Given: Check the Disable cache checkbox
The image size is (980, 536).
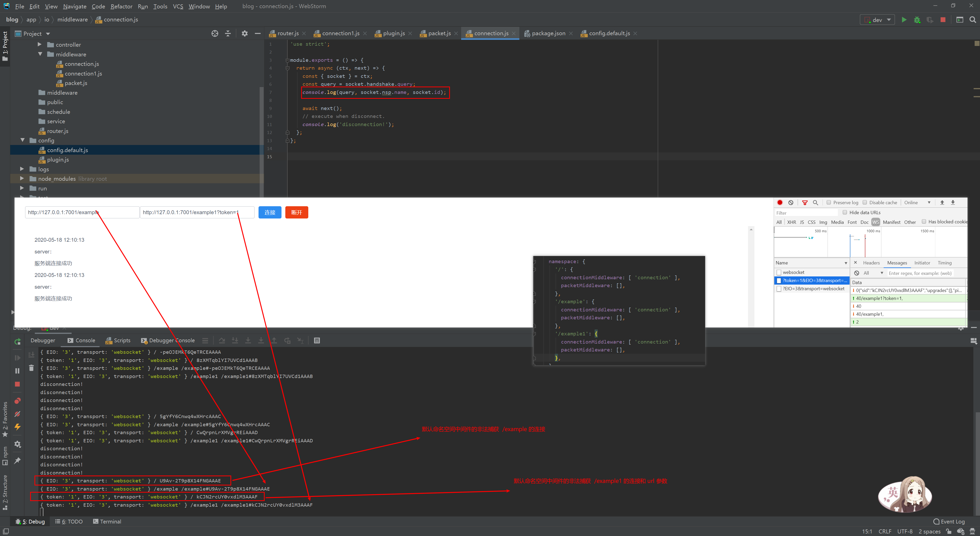Looking at the screenshot, I should (x=864, y=202).
